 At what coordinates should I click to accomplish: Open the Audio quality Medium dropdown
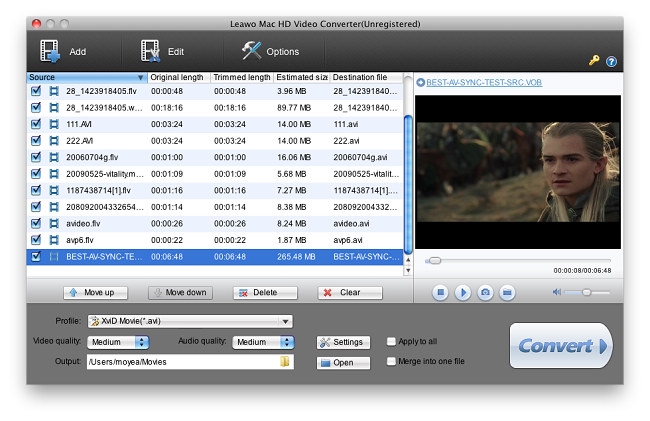click(263, 342)
